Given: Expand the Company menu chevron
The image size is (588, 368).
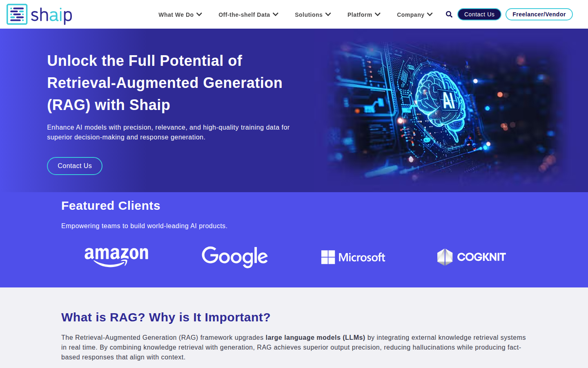Looking at the screenshot, I should 430,14.
